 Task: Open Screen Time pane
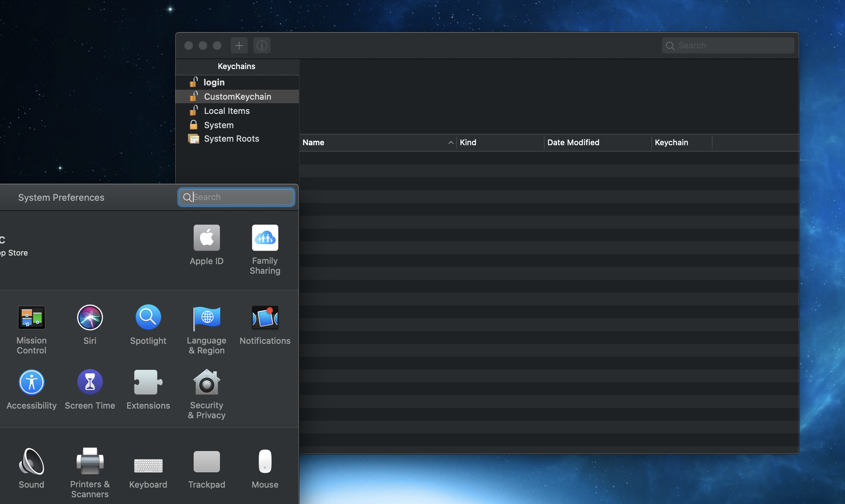pos(90,382)
